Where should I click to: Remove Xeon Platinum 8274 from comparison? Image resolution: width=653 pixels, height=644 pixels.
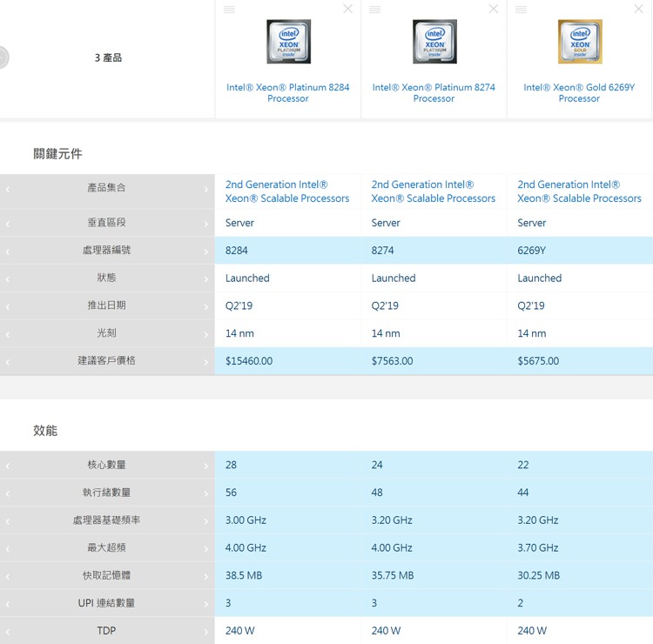click(x=494, y=9)
